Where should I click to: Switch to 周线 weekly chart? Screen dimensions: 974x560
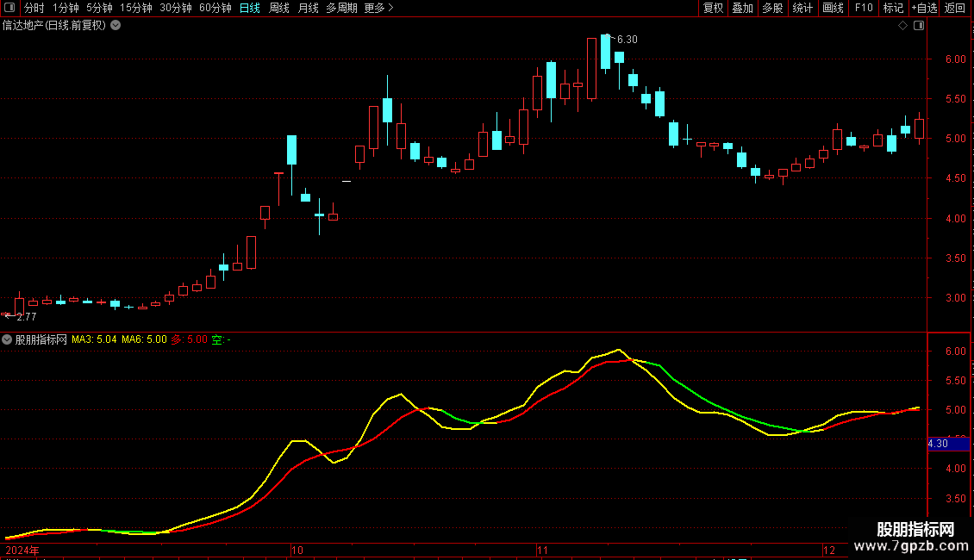click(x=279, y=8)
